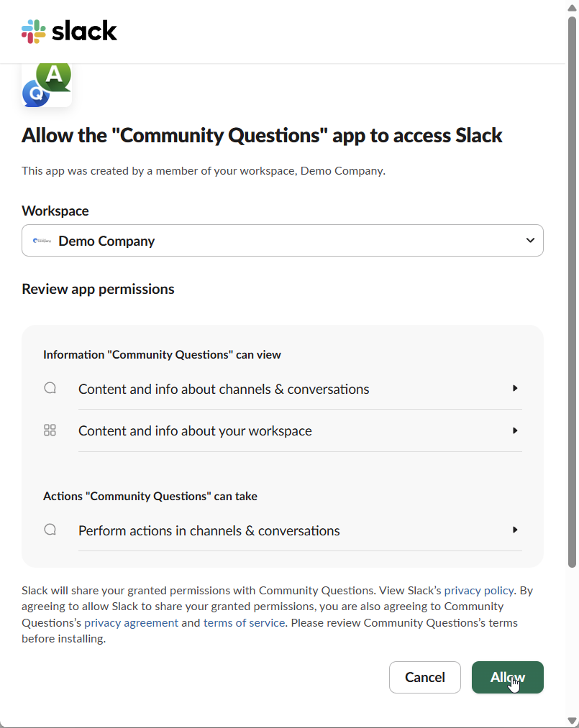Expand workspace info permission details
579x728 pixels.
coord(515,430)
